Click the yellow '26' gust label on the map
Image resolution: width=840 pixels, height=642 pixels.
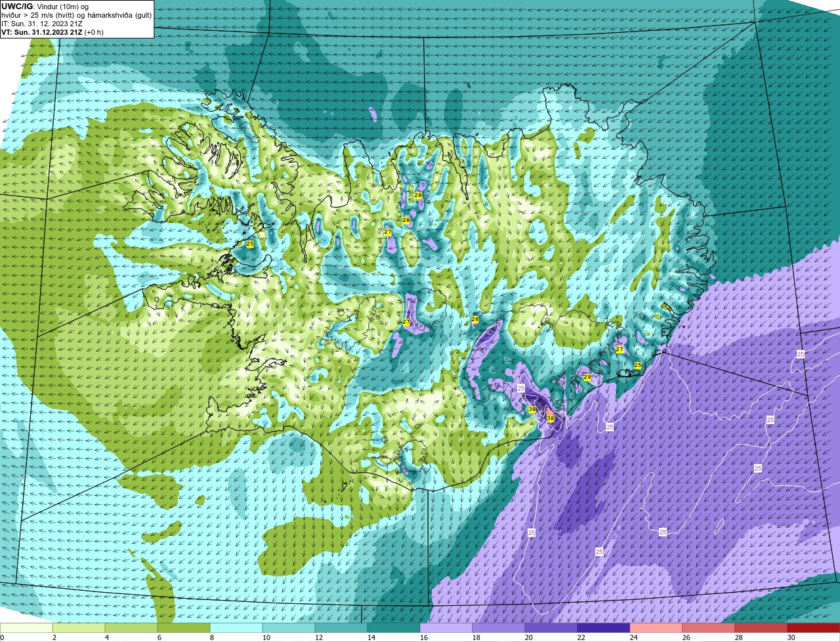pyautogui.click(x=475, y=320)
